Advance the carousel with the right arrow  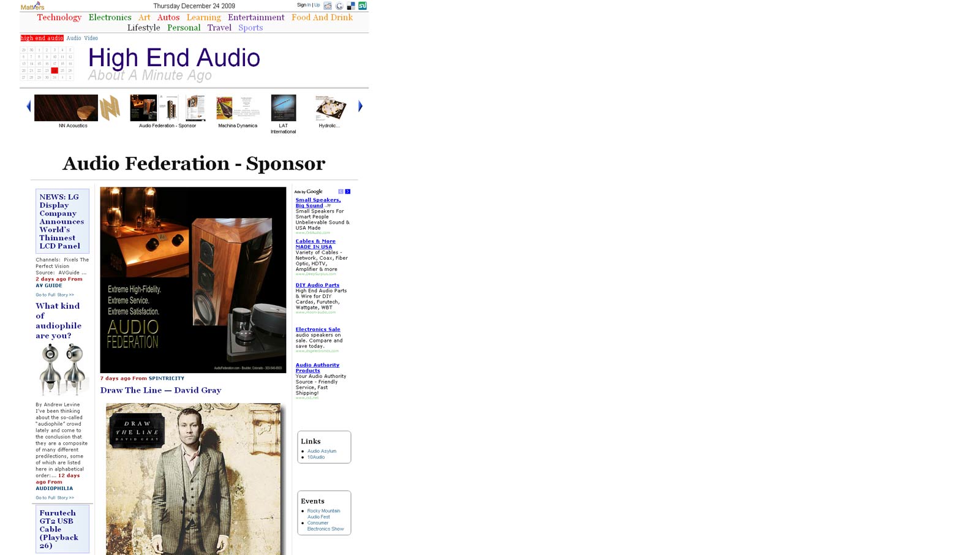pyautogui.click(x=360, y=107)
